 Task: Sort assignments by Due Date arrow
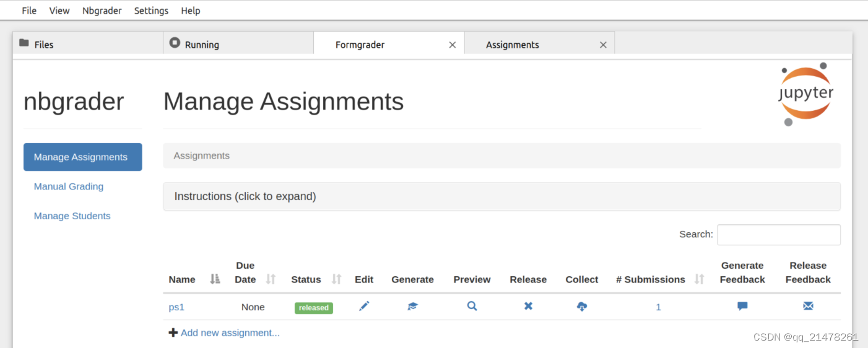point(271,279)
